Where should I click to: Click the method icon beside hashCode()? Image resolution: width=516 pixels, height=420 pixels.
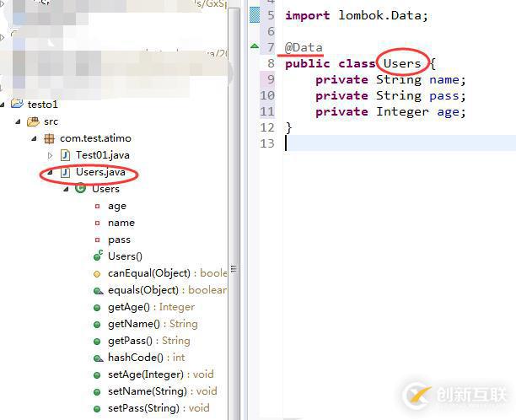click(x=98, y=358)
